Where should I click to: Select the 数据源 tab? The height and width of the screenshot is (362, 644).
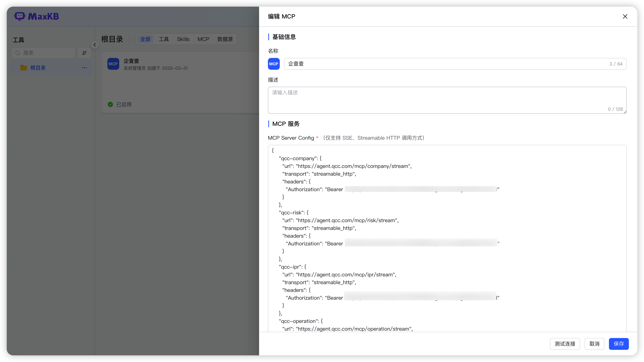[x=225, y=39]
